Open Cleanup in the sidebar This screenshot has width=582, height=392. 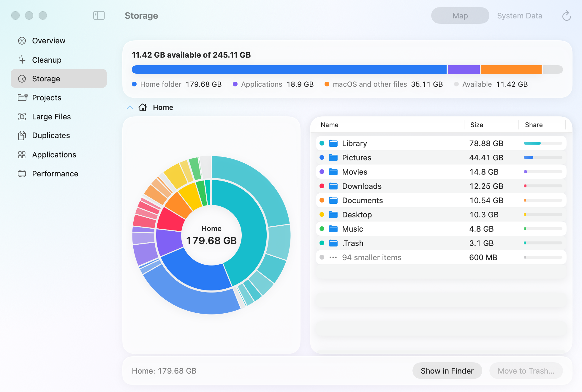click(x=59, y=60)
